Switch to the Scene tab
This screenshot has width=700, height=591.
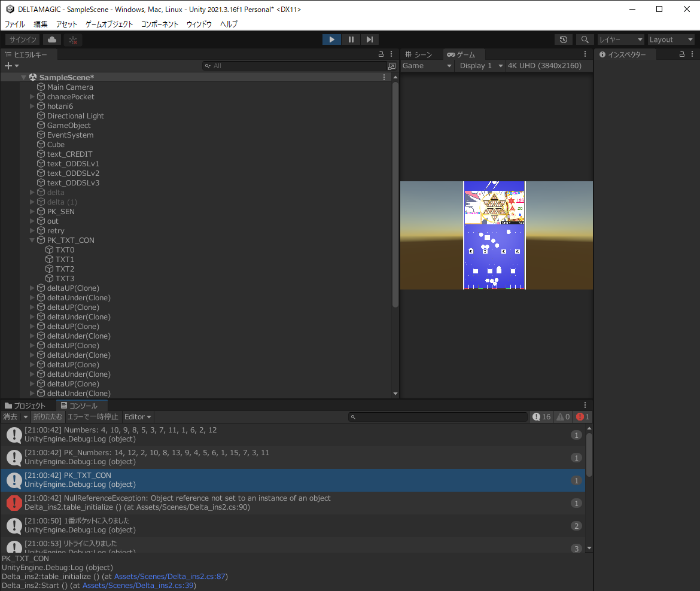(x=419, y=54)
